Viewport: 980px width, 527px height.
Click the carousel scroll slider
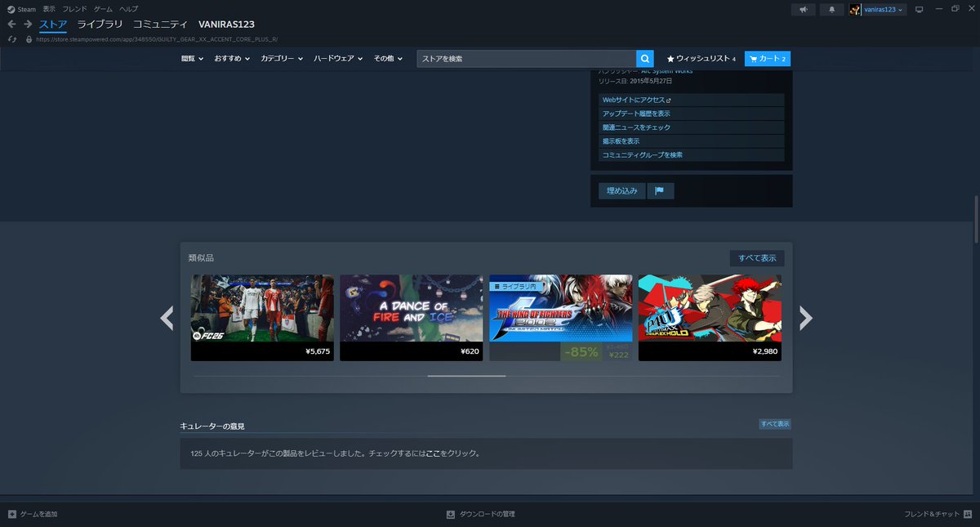(466, 376)
